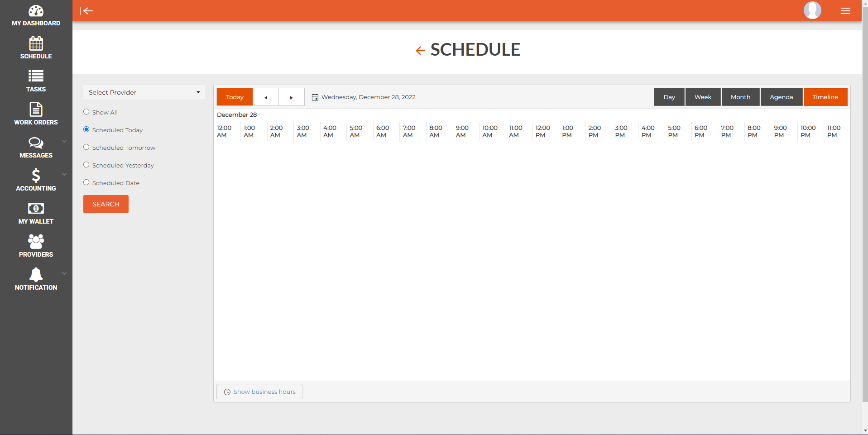Open Work Orders document icon
The image size is (868, 435).
click(36, 110)
